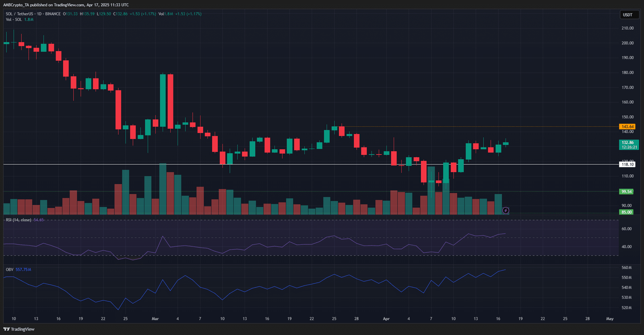The height and width of the screenshot is (335, 644).
Task: Click the Vol · SOL indicator label
Action: point(14,19)
